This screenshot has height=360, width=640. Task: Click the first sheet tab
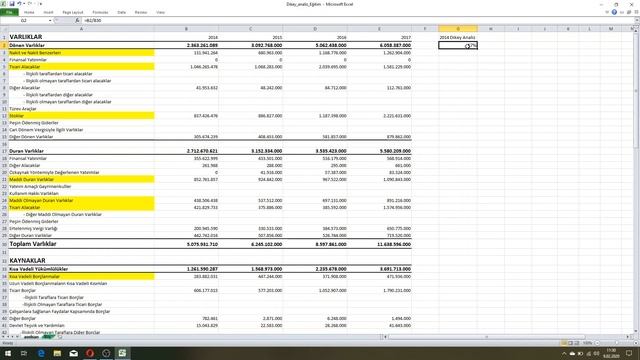[31, 337]
